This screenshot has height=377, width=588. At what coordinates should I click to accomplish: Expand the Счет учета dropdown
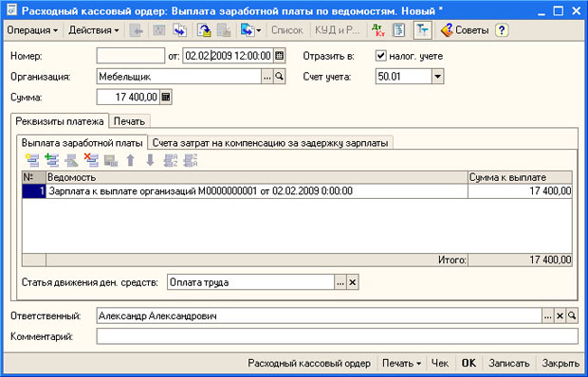click(x=437, y=77)
